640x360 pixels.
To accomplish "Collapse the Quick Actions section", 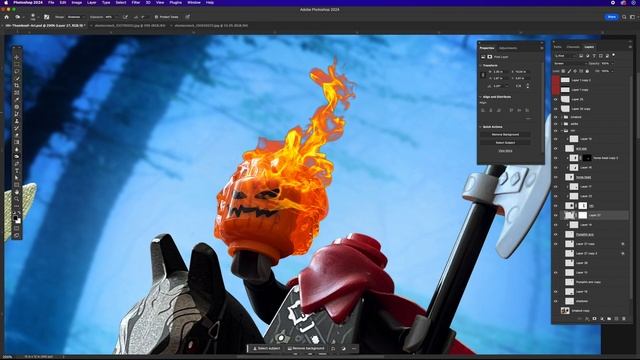I will (x=480, y=127).
